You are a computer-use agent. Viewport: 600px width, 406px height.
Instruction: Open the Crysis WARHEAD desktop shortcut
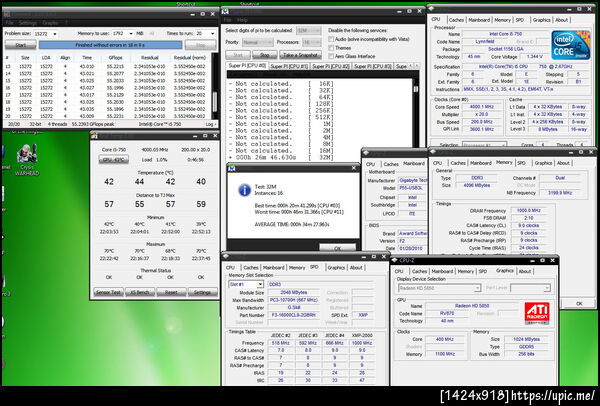(27, 160)
